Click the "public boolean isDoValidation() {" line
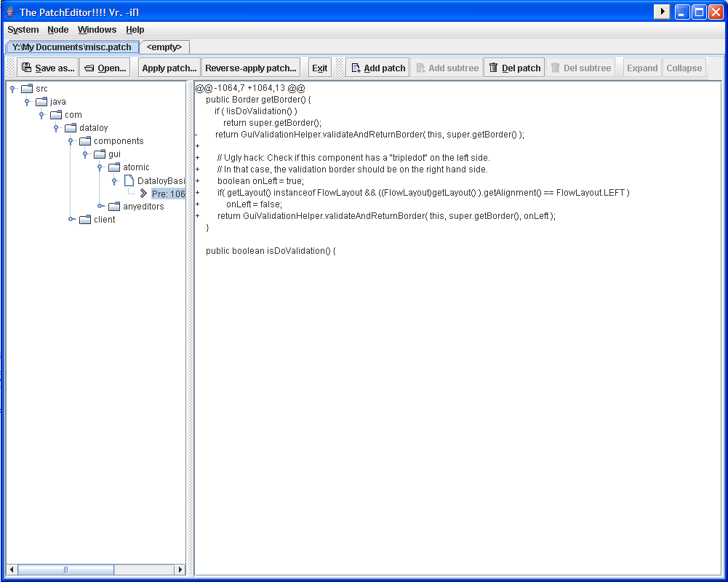The image size is (728, 582). (x=271, y=250)
